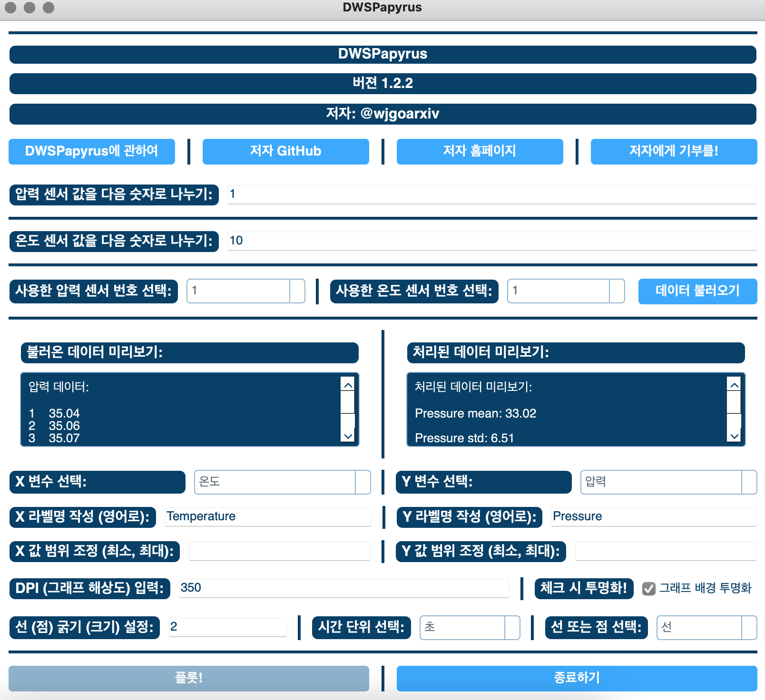Click the '선 (점) 굵기 (크기) 설정:' label
Viewport: 765px width, 700px height.
(x=85, y=627)
